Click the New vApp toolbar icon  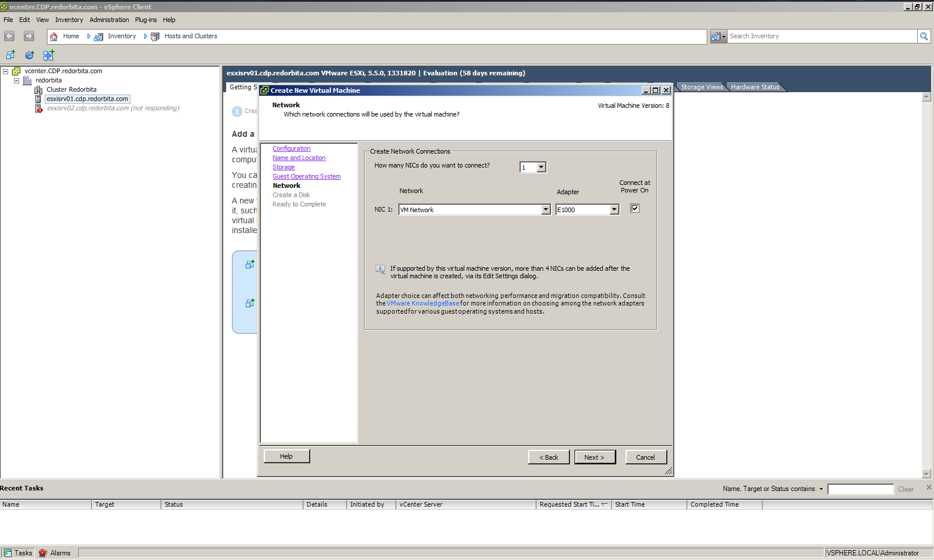49,55
